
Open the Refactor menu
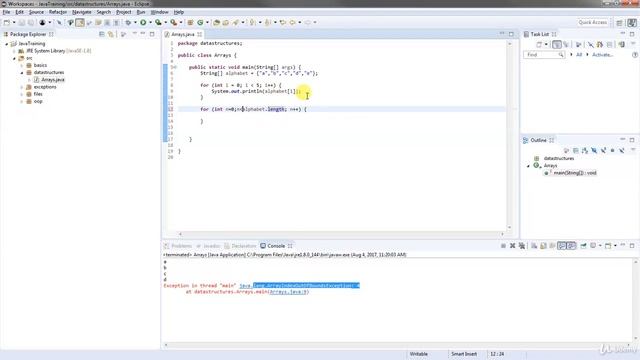tap(58, 12)
